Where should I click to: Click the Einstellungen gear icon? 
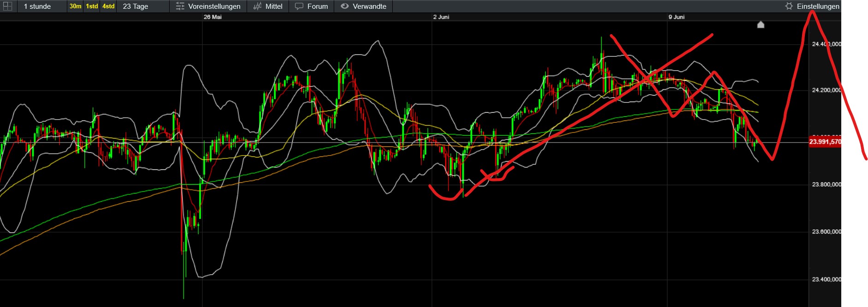[789, 6]
